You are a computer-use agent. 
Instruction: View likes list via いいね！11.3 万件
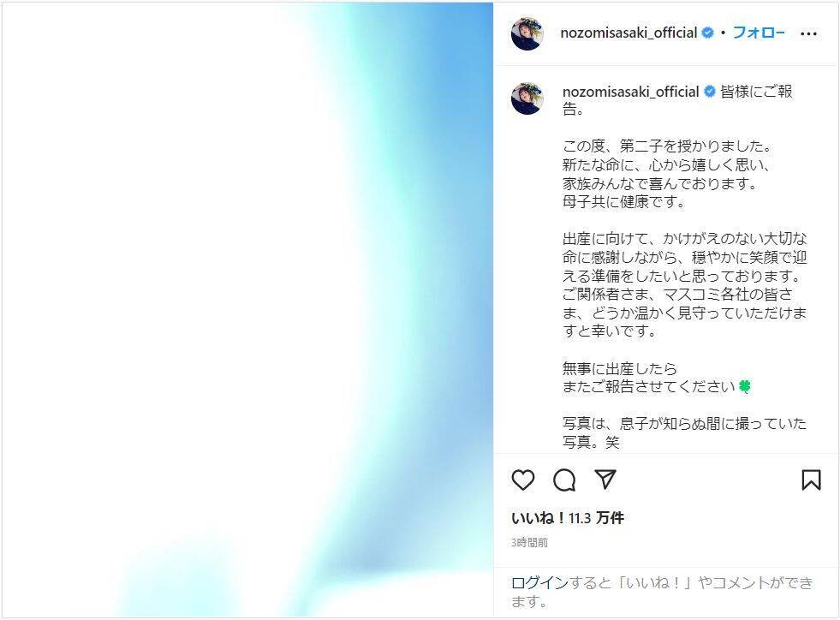[x=568, y=518]
